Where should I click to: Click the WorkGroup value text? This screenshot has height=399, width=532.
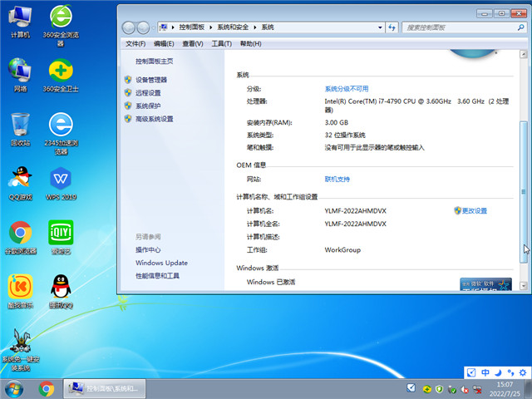(x=342, y=249)
